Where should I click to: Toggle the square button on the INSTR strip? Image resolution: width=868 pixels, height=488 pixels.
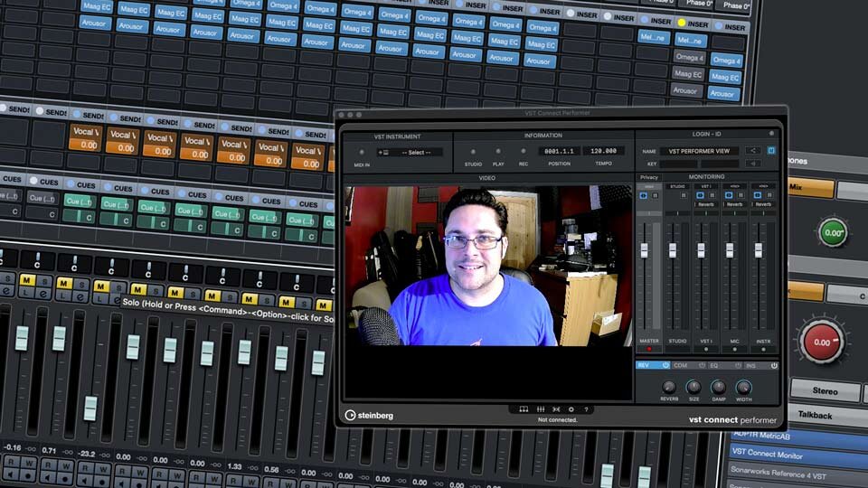[x=769, y=196]
